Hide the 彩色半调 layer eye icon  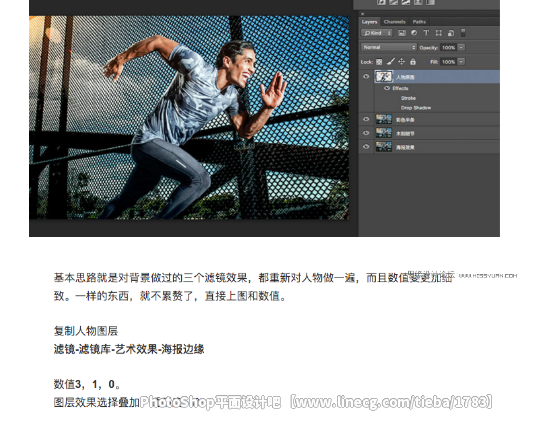click(366, 119)
